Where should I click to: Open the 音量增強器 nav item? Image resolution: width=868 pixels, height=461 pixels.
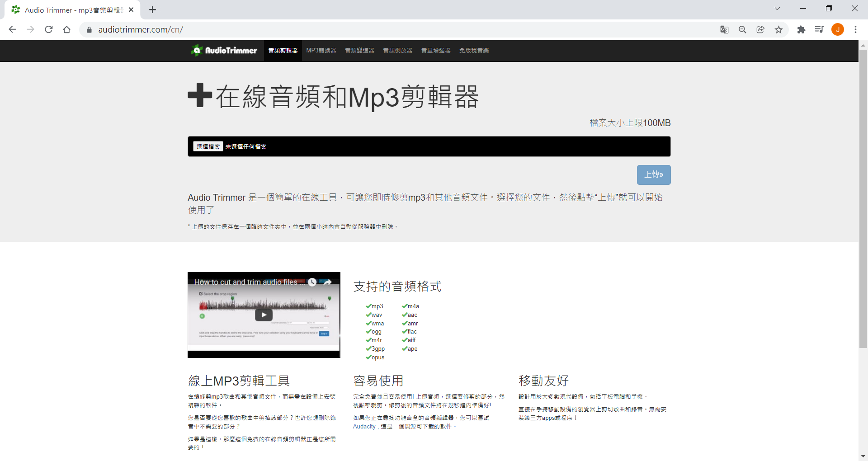(x=436, y=51)
